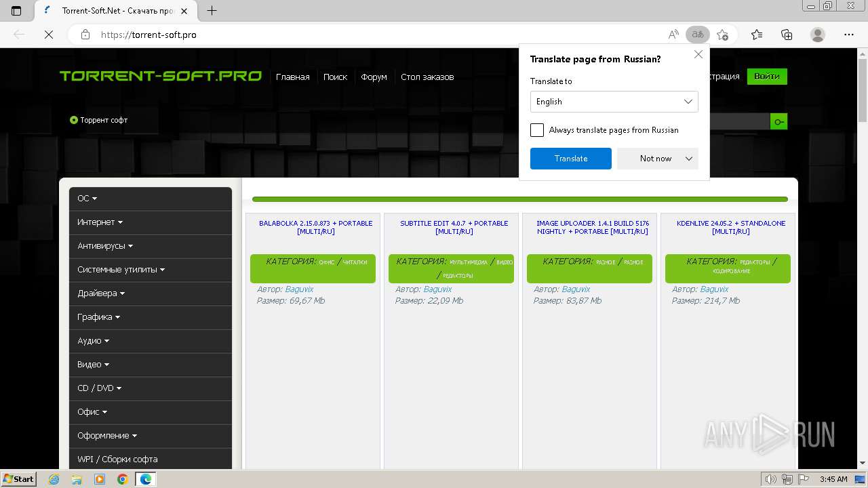Expand the ОС category
868x488 pixels.
(151, 199)
